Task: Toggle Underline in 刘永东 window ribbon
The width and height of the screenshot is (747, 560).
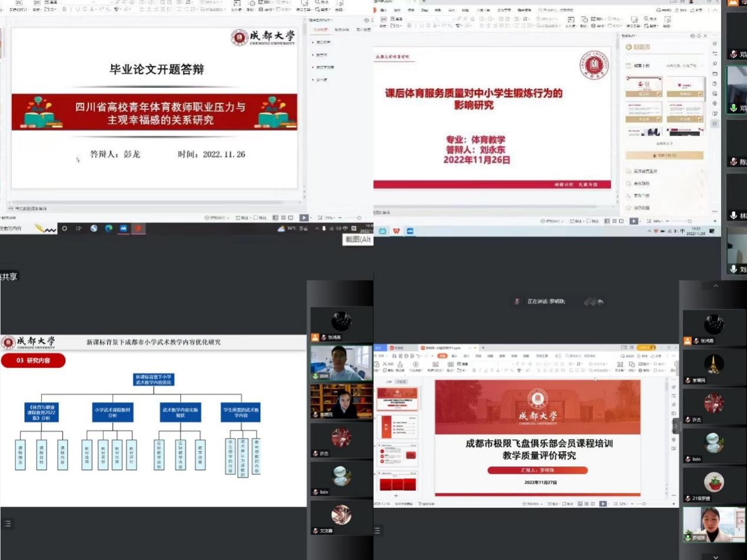Action: click(x=423, y=25)
